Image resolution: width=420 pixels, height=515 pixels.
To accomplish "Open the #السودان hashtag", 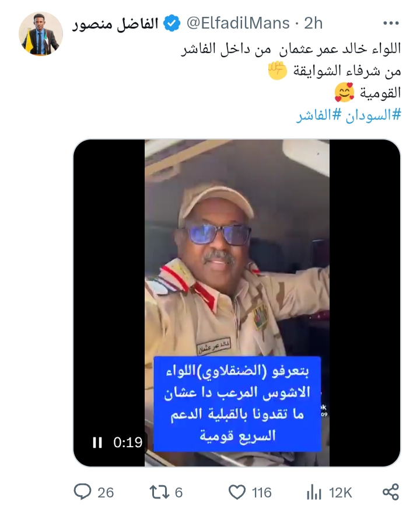I will coord(373,115).
